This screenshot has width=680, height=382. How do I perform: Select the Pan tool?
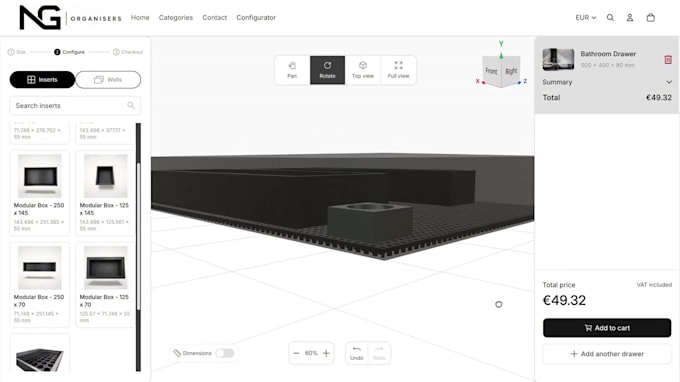click(292, 70)
